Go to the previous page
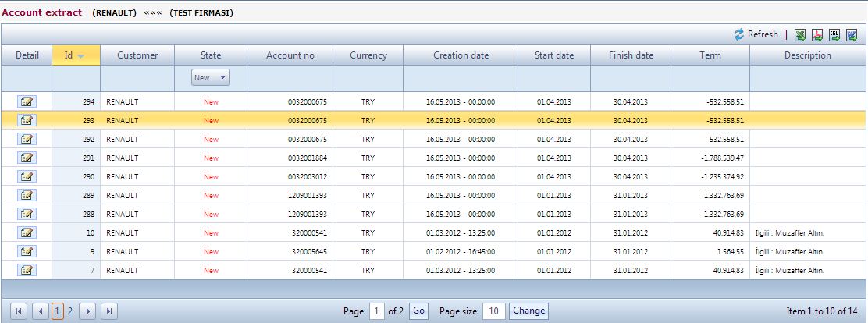Screen dimensions: 868x323 point(41,311)
